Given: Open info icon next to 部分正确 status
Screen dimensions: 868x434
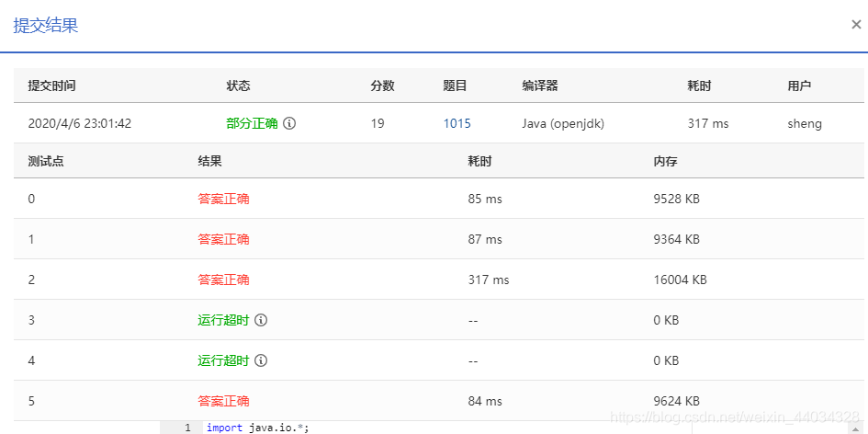Looking at the screenshot, I should pyautogui.click(x=289, y=123).
